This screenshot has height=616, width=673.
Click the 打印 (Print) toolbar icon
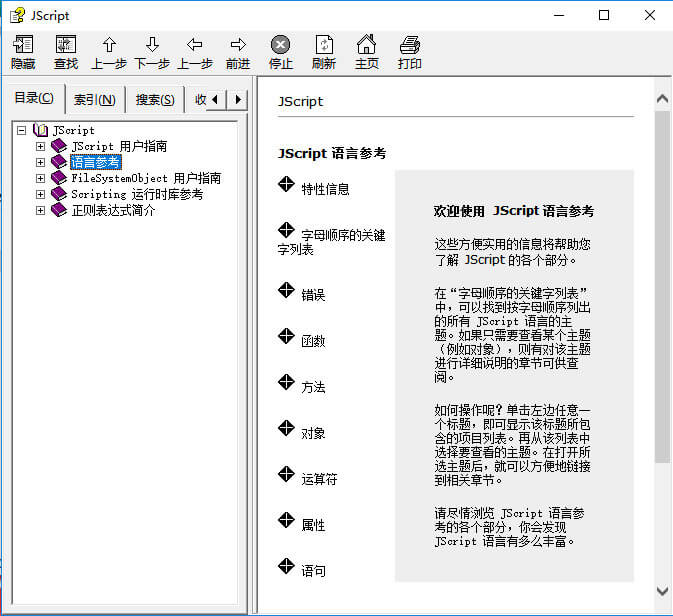[x=410, y=45]
